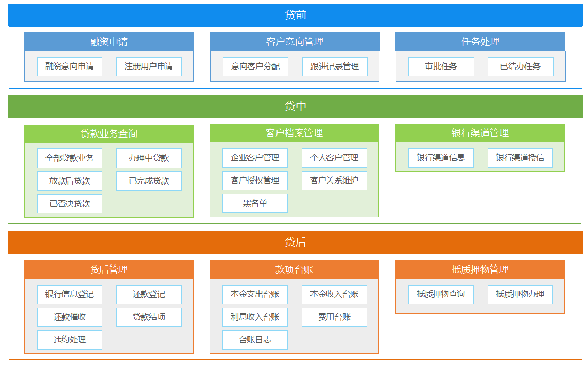
Task: Click the 款项台账 group header
Action: pyautogui.click(x=294, y=270)
